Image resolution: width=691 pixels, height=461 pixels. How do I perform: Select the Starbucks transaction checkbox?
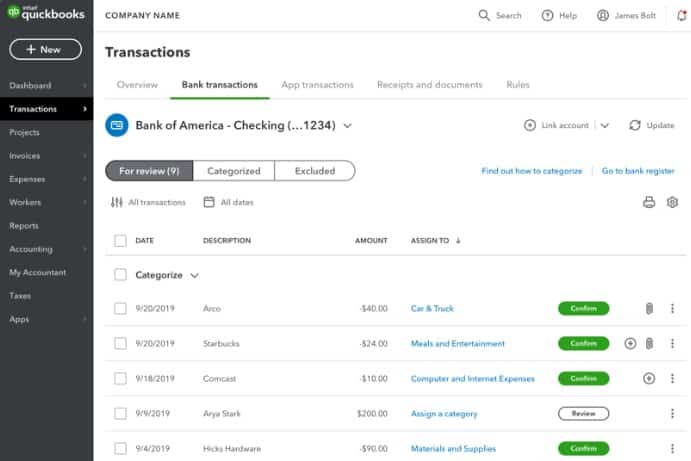tap(120, 343)
